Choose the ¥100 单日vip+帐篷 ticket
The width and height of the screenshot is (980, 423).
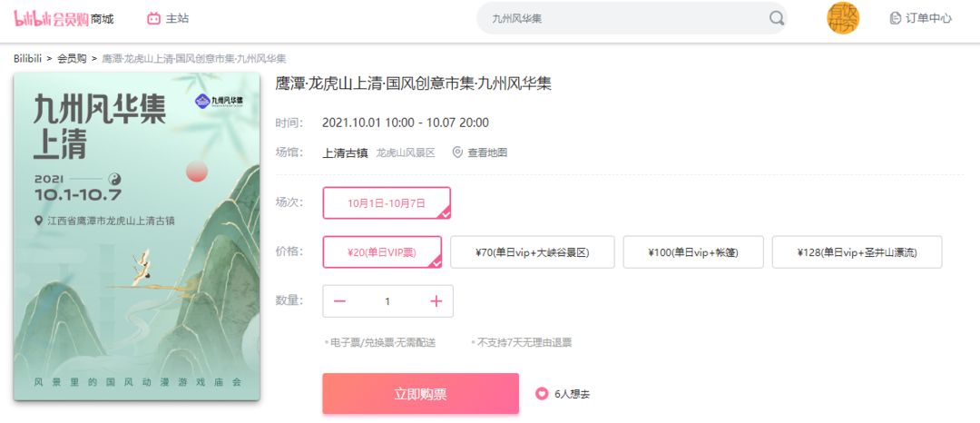point(693,251)
